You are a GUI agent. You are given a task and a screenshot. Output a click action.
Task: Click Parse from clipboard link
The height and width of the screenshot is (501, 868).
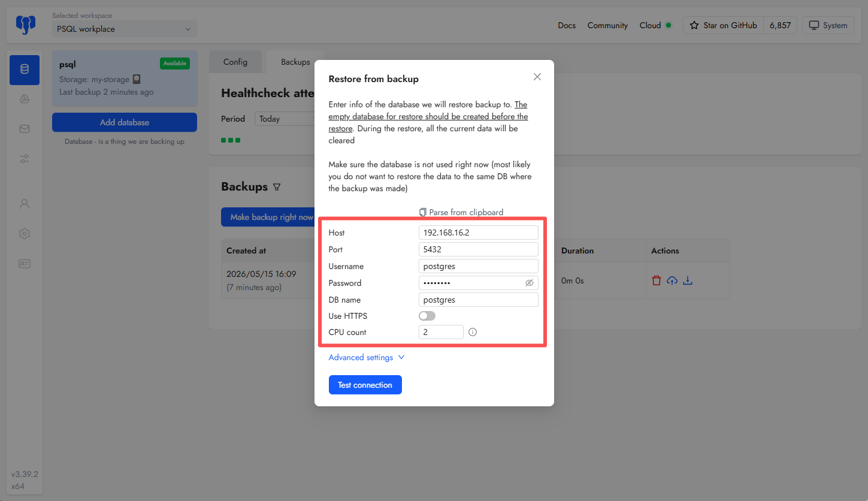click(461, 212)
